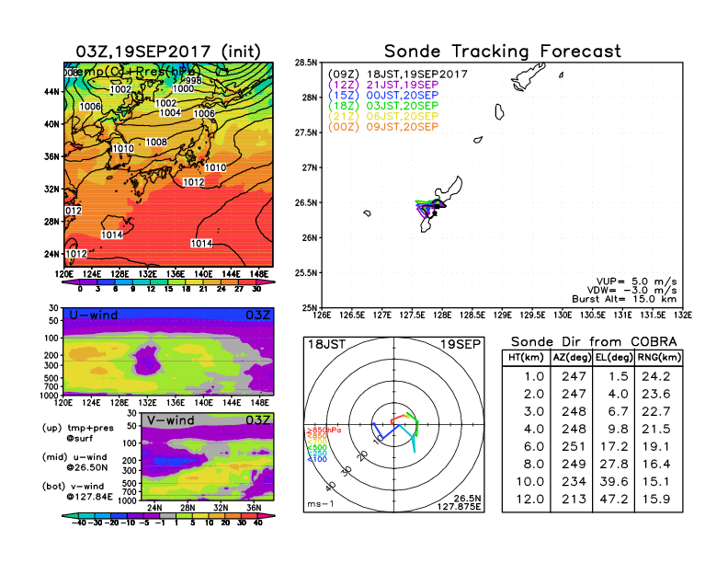Click the '28.5N' latitude label on tracking map

tap(306, 63)
